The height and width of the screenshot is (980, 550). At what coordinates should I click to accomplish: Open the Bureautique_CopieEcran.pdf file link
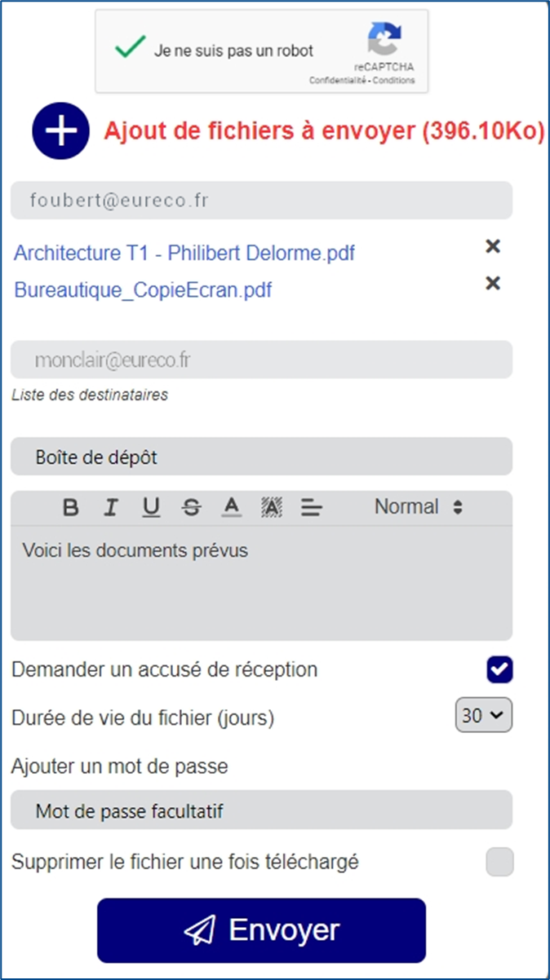coord(144,289)
